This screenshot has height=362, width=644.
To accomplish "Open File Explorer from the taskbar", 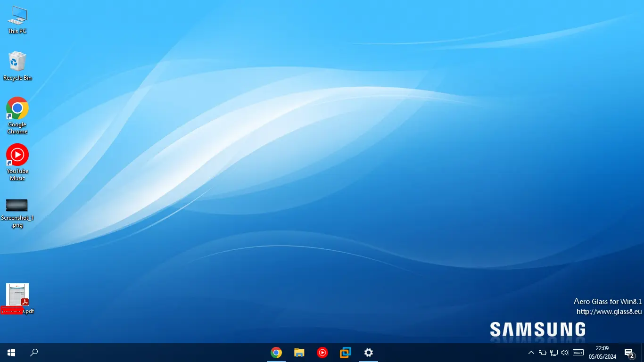I will point(299,353).
